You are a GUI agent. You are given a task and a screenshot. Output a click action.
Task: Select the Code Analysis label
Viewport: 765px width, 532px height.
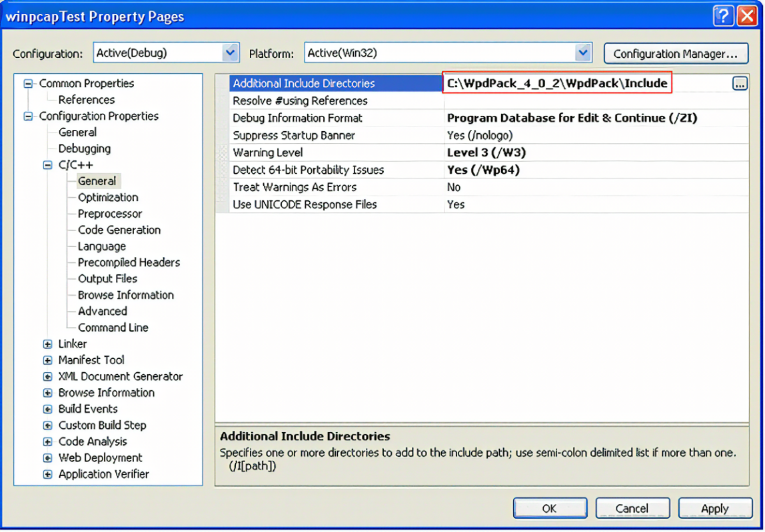pos(92,441)
